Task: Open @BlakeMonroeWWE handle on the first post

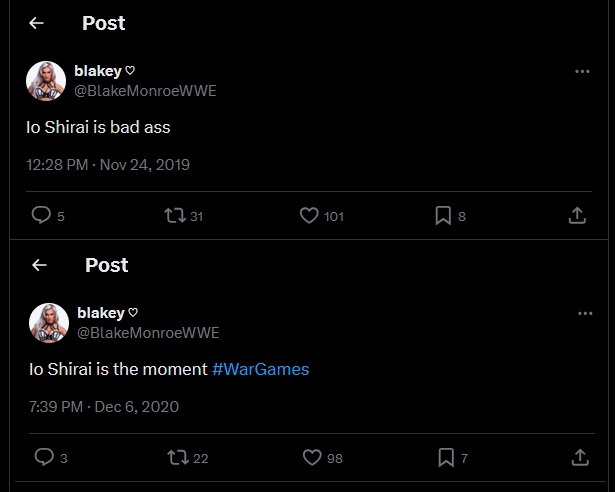Action: (145, 90)
